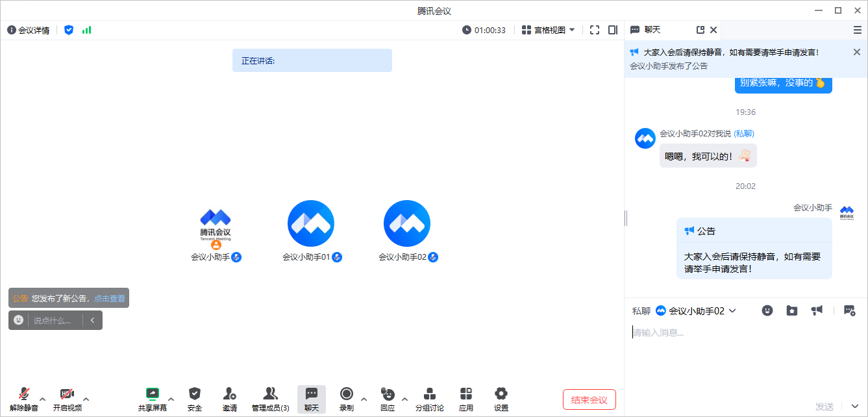The width and height of the screenshot is (868, 417).
Task: Open meeting details info
Action: pos(28,30)
